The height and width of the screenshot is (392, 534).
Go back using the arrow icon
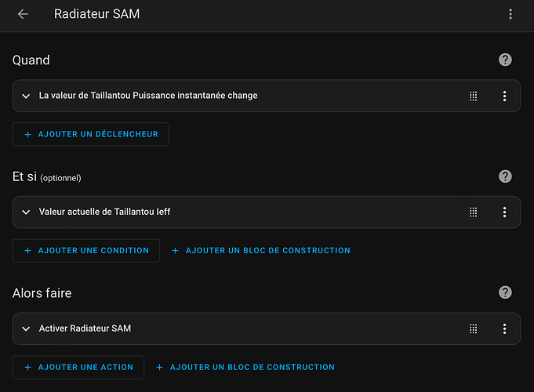click(23, 14)
